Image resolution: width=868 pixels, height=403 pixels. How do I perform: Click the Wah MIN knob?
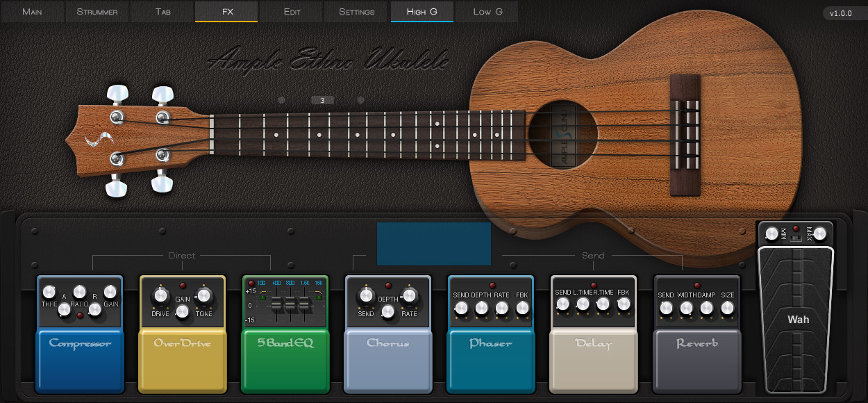tap(771, 234)
